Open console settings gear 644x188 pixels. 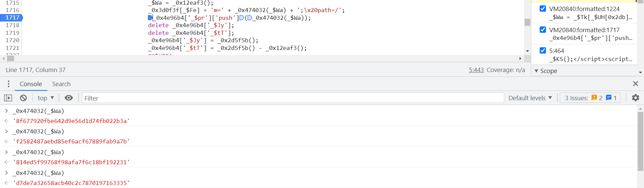(x=635, y=98)
